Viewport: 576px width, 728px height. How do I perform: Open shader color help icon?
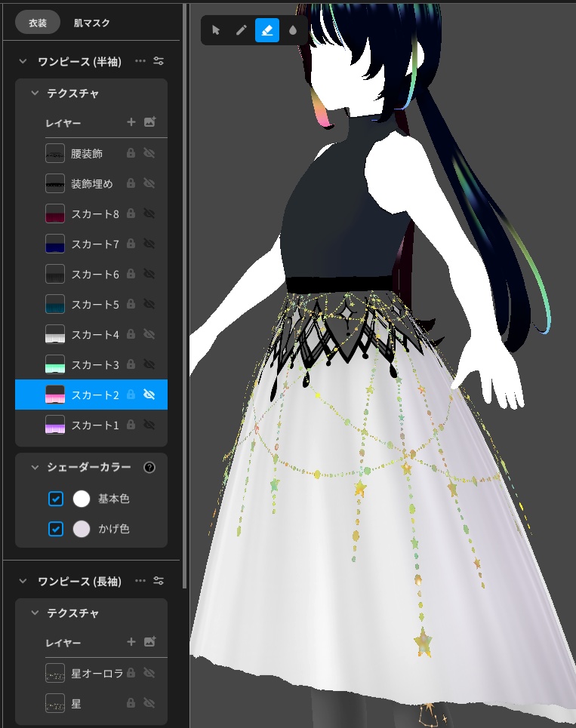[149, 468]
